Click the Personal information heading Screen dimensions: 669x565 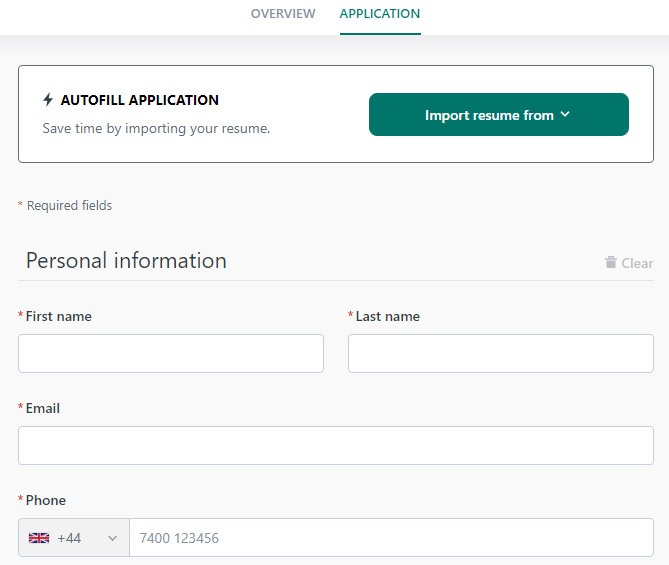point(126,260)
